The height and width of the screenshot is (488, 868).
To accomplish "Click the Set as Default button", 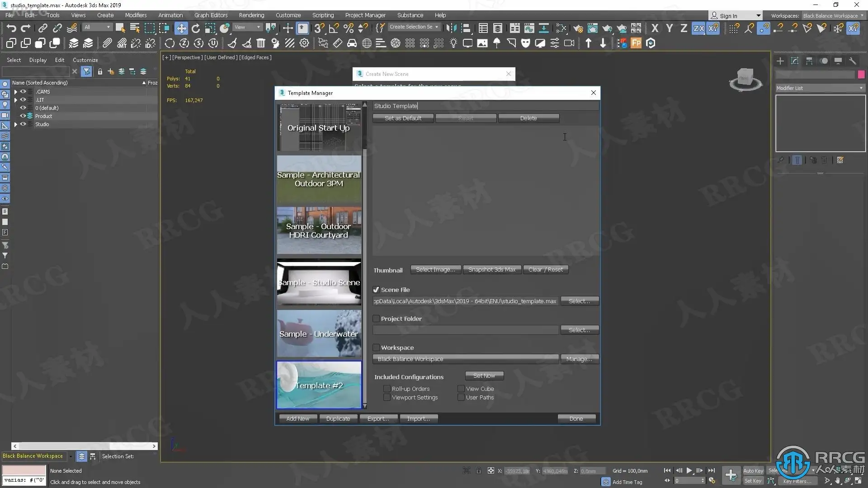I will [x=403, y=118].
